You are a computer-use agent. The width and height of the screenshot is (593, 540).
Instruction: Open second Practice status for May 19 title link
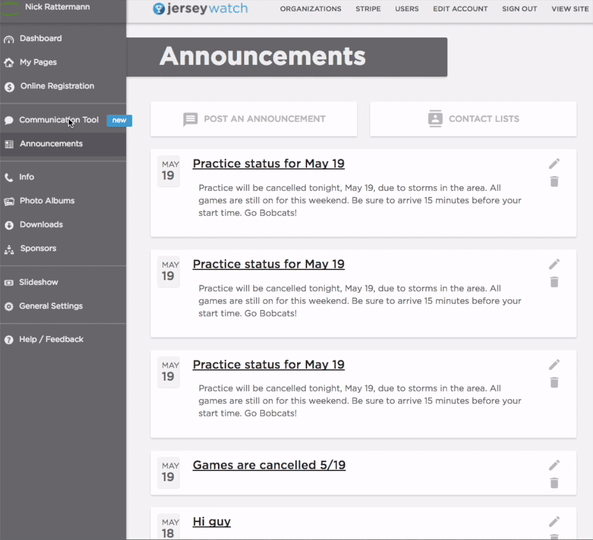pyautogui.click(x=269, y=264)
